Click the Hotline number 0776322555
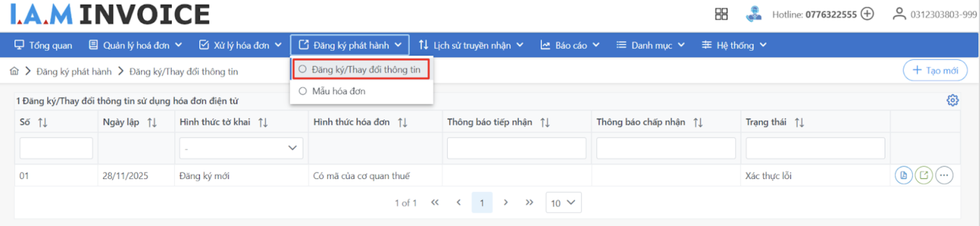The height and width of the screenshot is (226, 980). tap(831, 14)
